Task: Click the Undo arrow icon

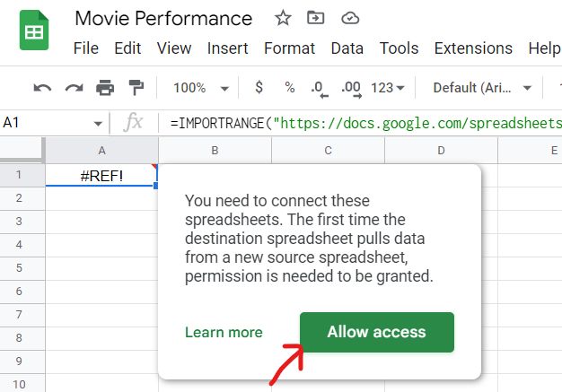Action: 42,88
